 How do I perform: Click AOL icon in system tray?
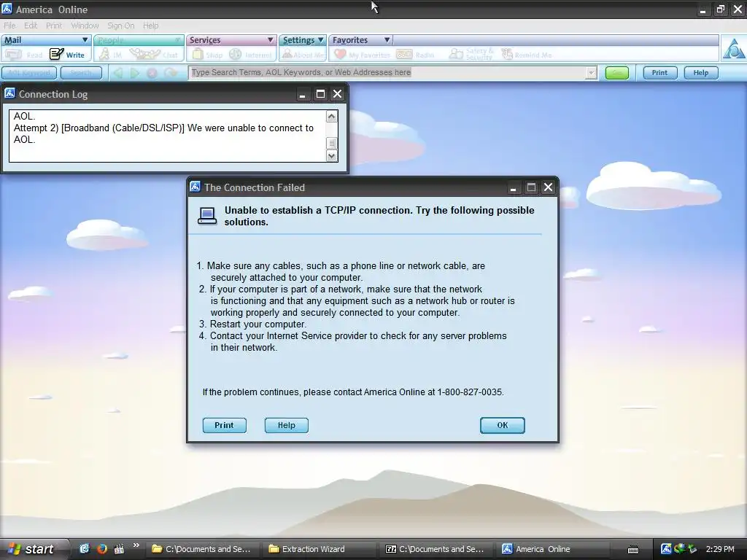(x=666, y=548)
